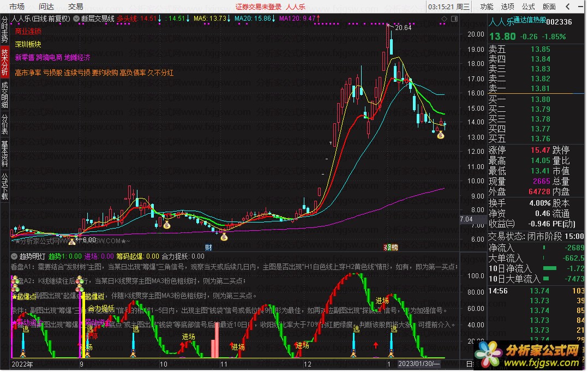Click the 最高 value 14.05
This screenshot has height=372, width=588.
[x=541, y=160]
